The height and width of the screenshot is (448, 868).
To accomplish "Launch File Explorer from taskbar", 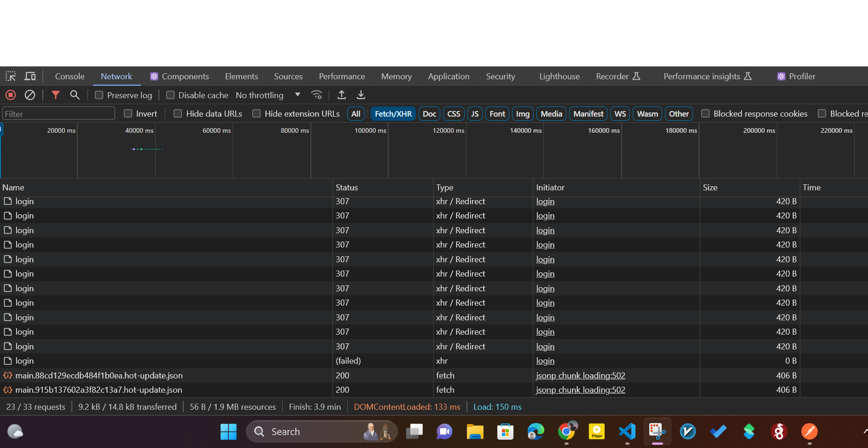I will pyautogui.click(x=475, y=432).
